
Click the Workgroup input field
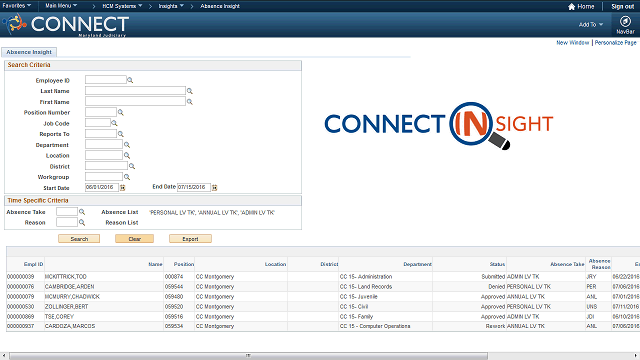tap(104, 176)
